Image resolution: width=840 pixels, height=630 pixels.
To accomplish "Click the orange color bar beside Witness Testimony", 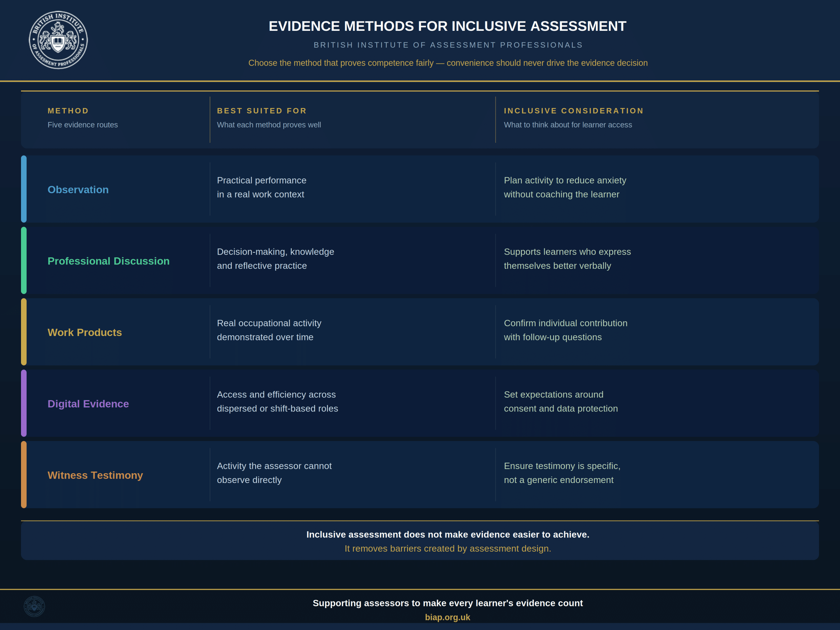I will pyautogui.click(x=24, y=474).
